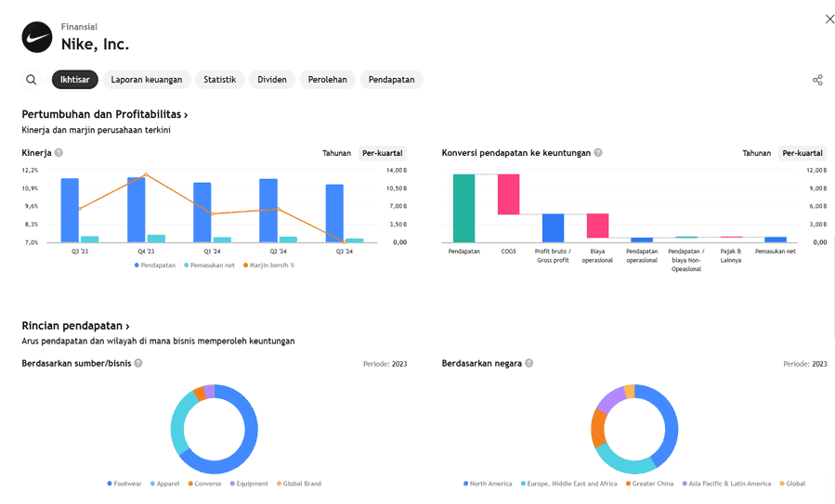Open the Statistik tab

click(219, 80)
